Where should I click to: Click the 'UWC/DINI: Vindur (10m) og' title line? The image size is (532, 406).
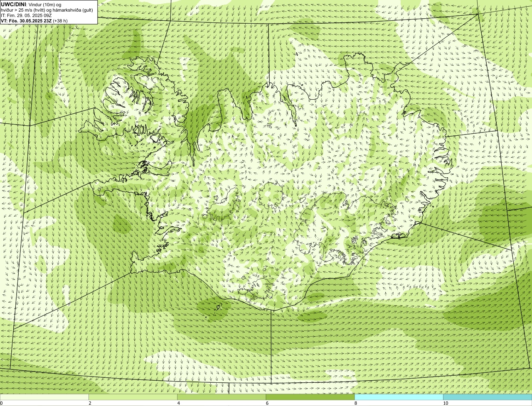(x=31, y=4)
